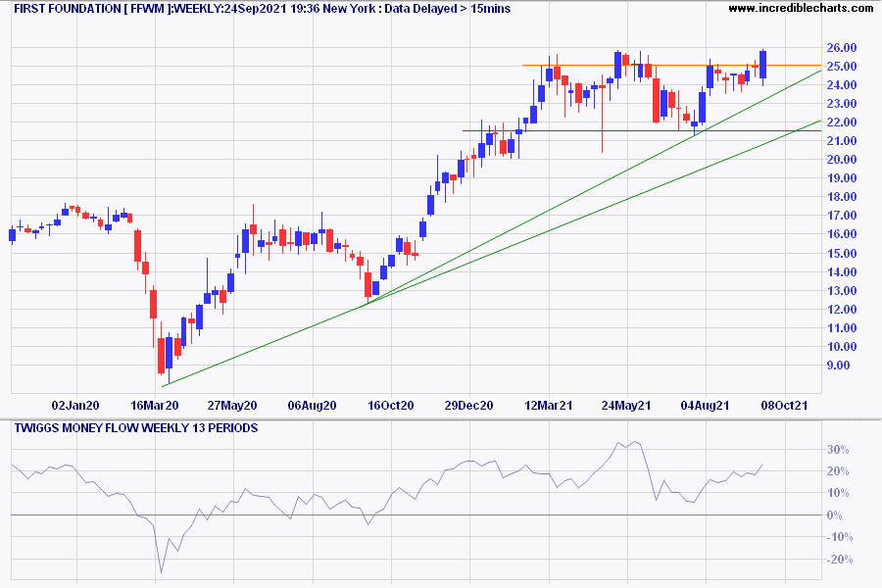Click the 10% Money Flow axis label

pos(838,493)
